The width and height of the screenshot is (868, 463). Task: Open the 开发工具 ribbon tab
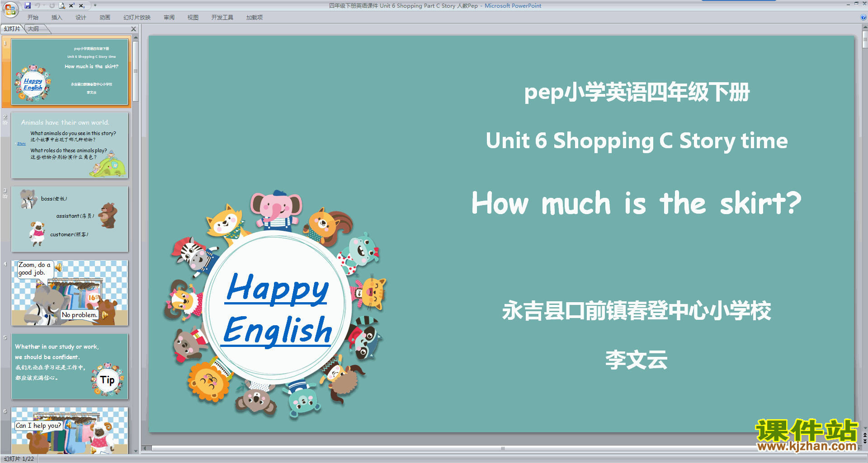point(222,17)
